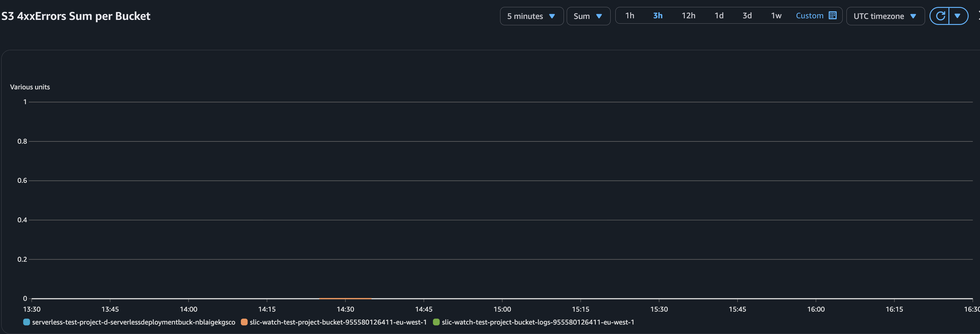Click the Various units y-axis label
This screenshot has height=334, width=980.
point(30,87)
